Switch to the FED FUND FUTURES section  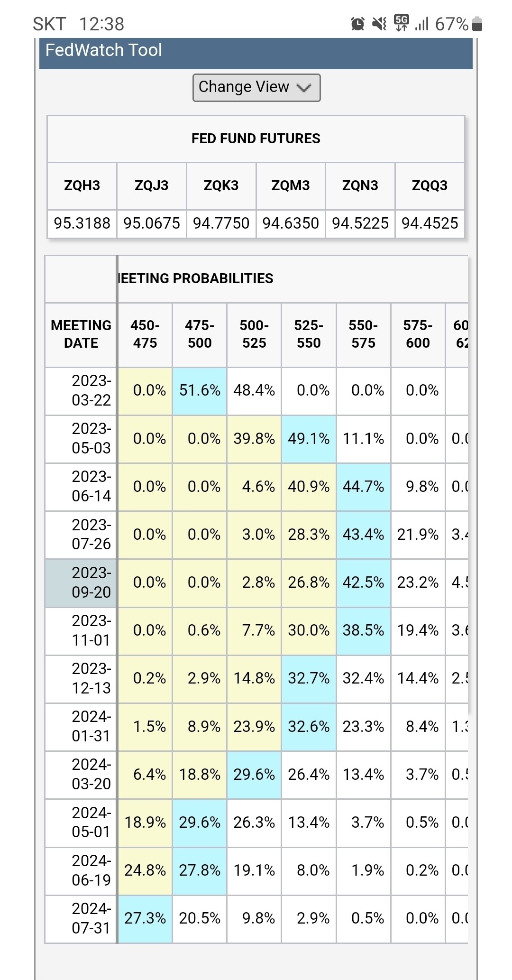[256, 139]
